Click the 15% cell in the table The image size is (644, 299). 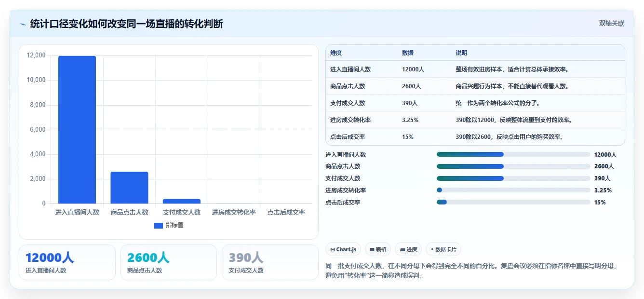pyautogui.click(x=407, y=137)
